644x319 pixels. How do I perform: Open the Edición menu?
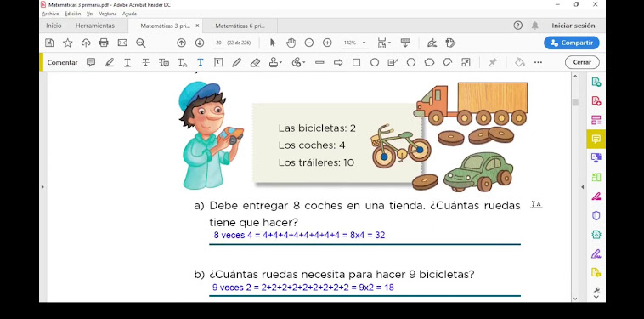pos(73,14)
